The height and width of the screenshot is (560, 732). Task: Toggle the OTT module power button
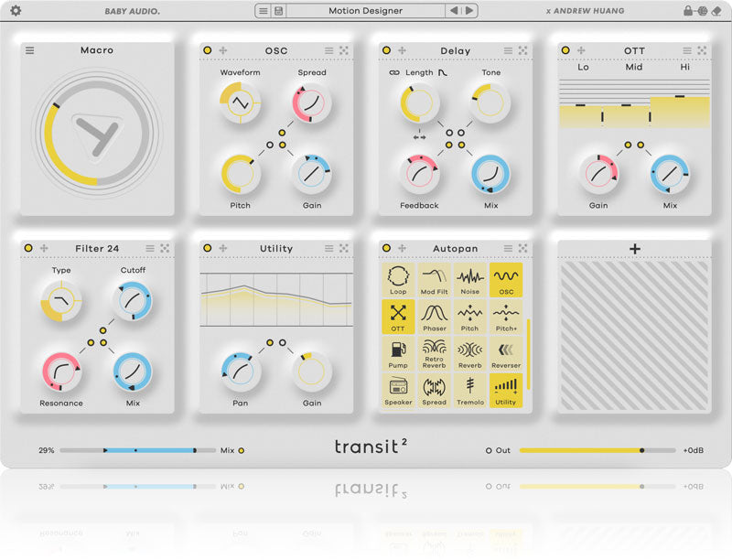point(565,50)
